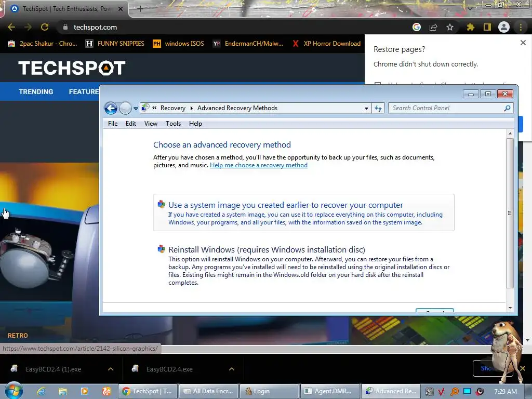Viewport: 532px width, 399px height.
Task: Select Recovery in the breadcrumb path
Action: click(172, 108)
